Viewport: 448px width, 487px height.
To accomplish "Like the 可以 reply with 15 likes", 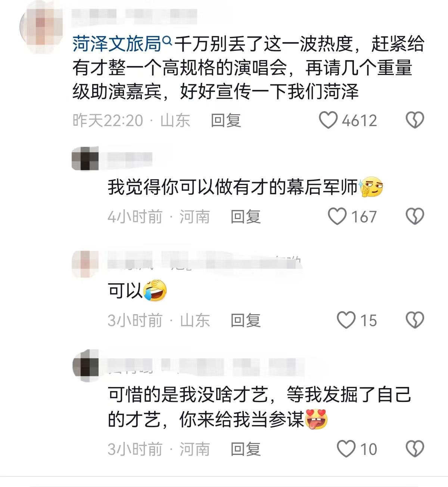I will (x=346, y=320).
